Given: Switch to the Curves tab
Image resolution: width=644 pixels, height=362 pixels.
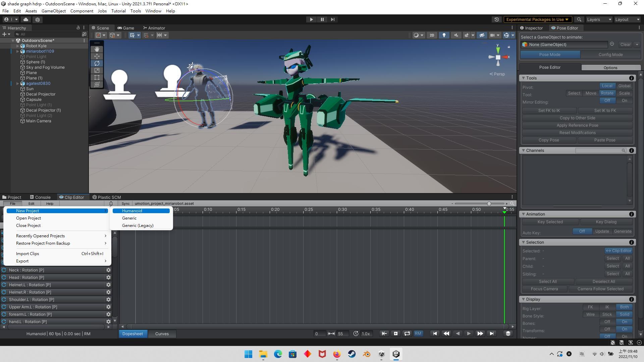Looking at the screenshot, I should [162, 334].
